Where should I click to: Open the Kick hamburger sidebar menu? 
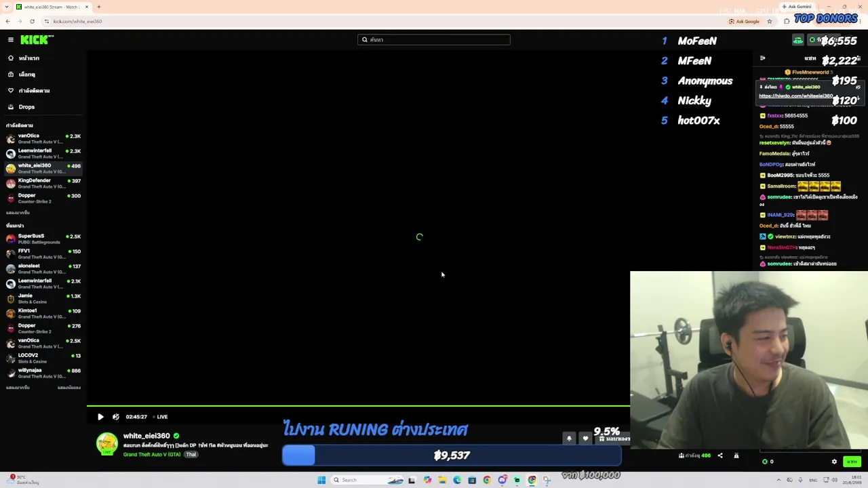(x=11, y=40)
